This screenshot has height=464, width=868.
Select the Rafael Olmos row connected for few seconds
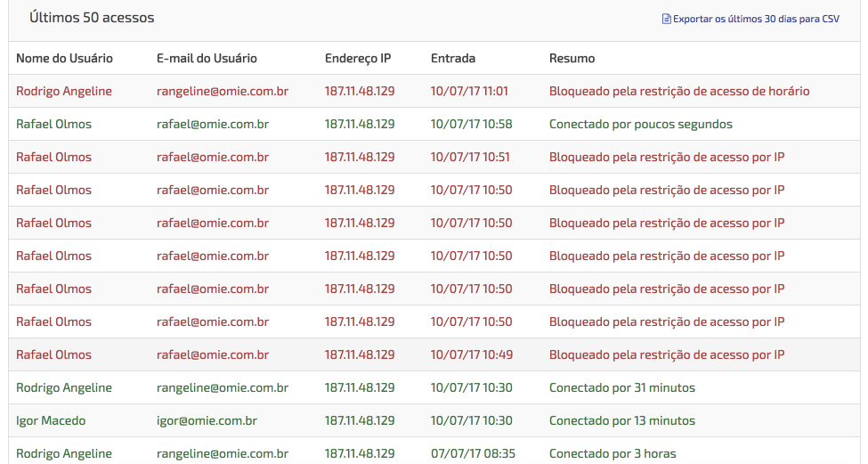click(x=434, y=124)
